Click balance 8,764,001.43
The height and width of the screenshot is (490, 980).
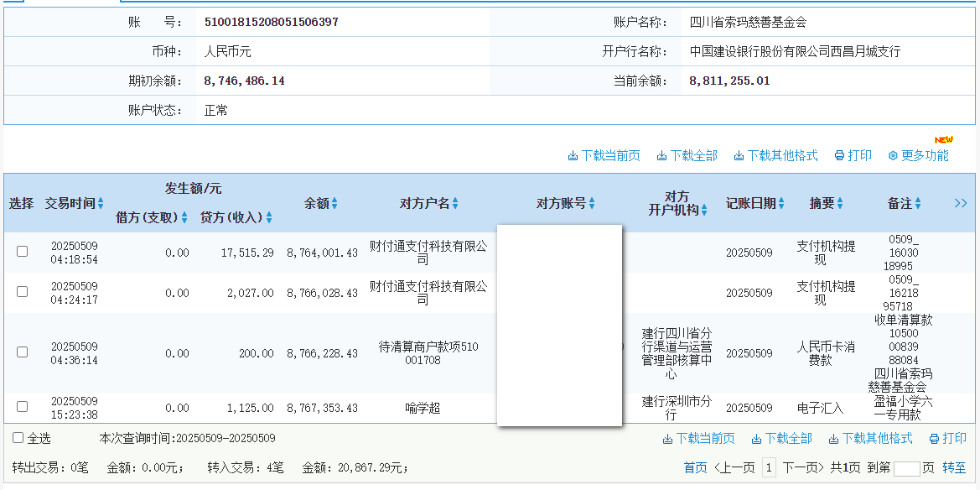tap(323, 253)
